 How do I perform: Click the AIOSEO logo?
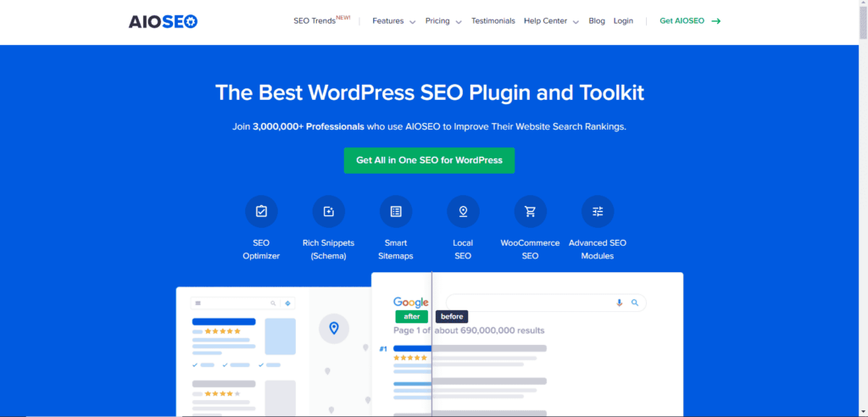pos(164,21)
